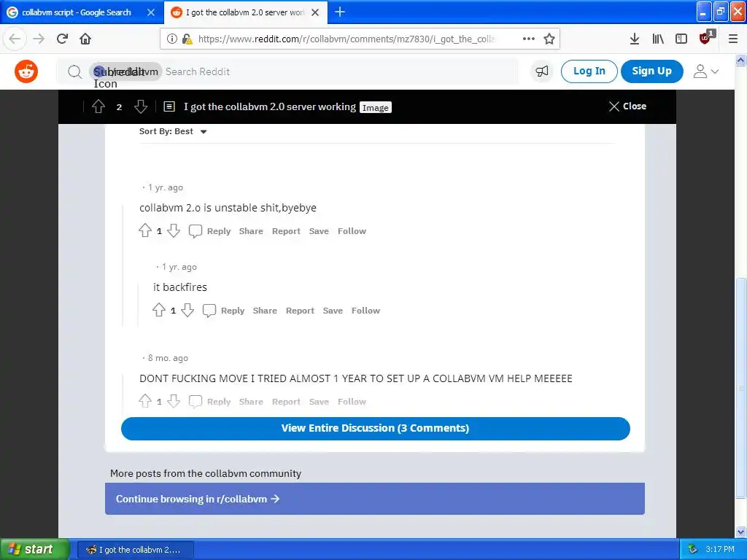Downvote the 'DONT FUCKING MOVE' comment
The image size is (747, 560).
click(x=174, y=402)
